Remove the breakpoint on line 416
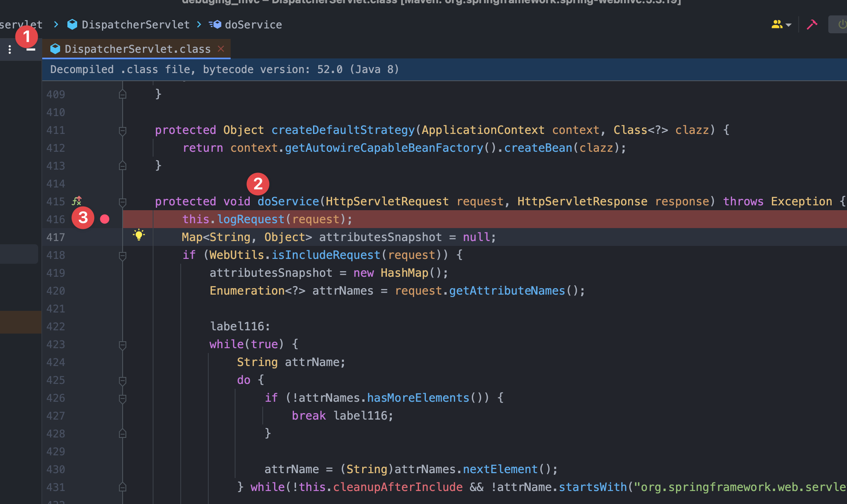The height and width of the screenshot is (504, 847). 105,219
